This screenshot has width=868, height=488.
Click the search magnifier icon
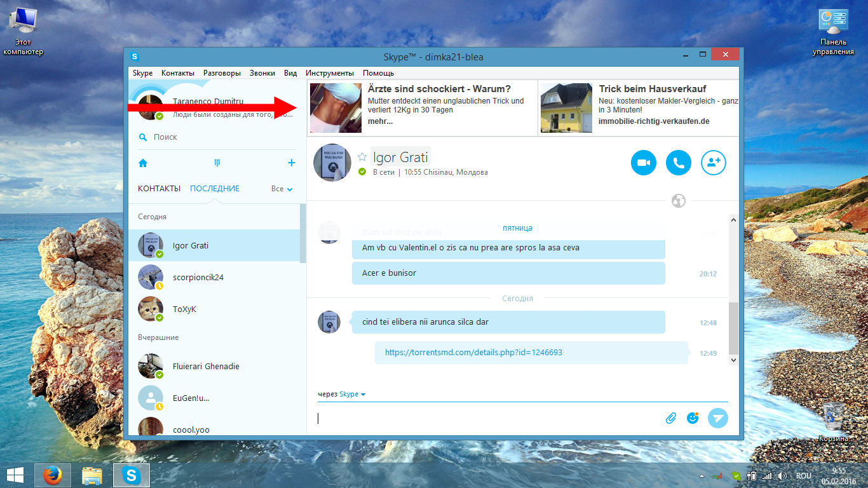[143, 137]
